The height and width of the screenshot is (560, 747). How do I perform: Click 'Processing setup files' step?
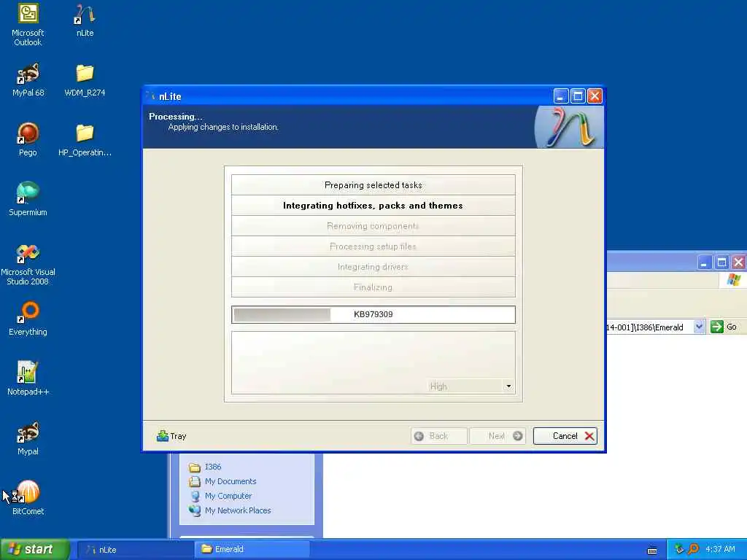[x=373, y=246]
